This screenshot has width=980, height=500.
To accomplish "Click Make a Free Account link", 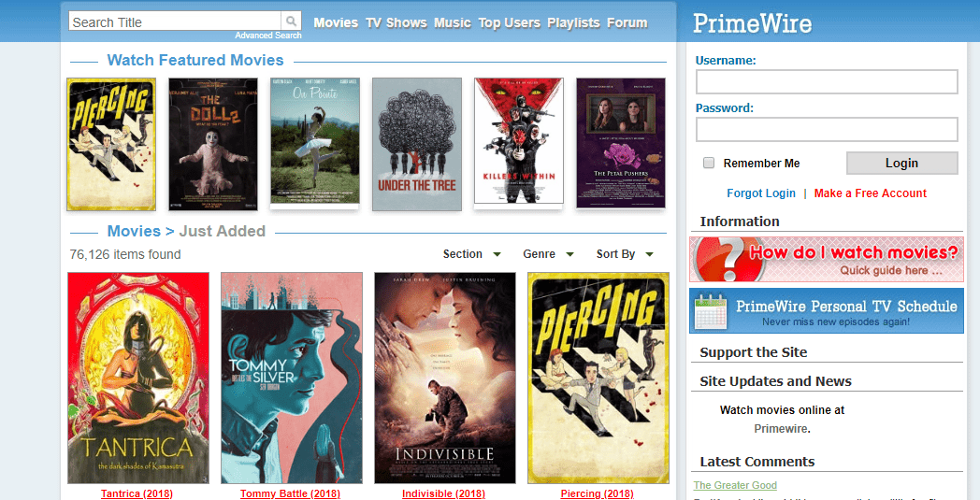I will point(870,193).
